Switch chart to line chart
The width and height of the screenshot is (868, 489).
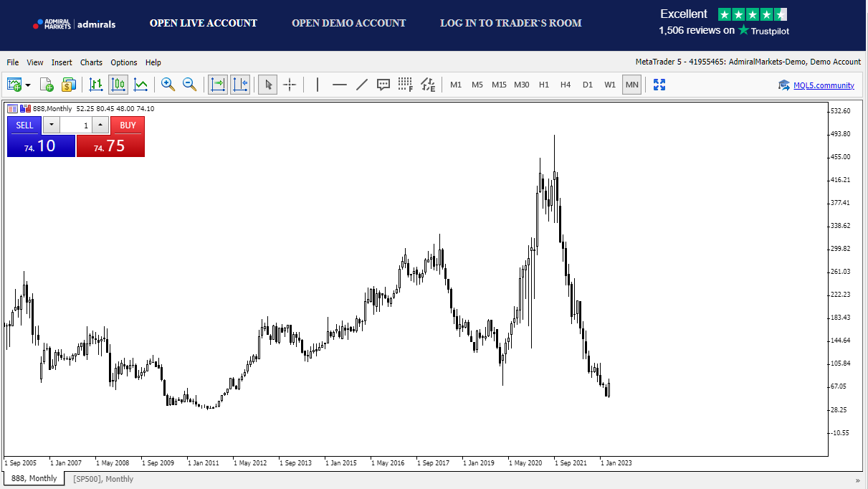[141, 85]
